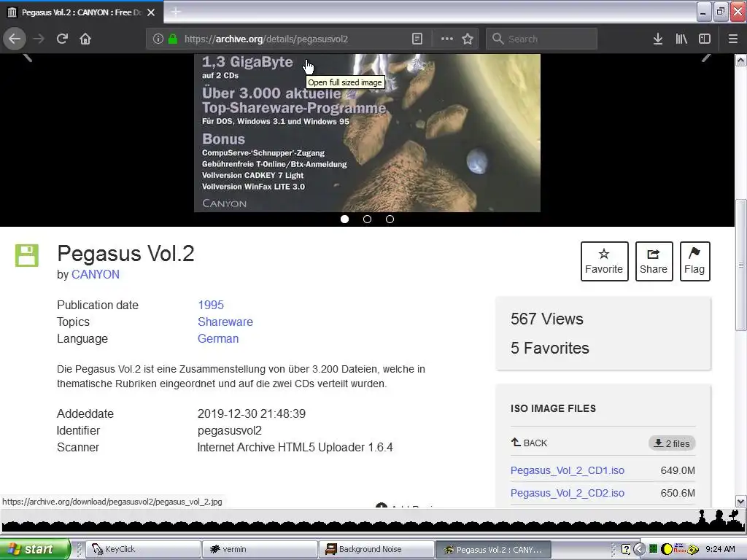
Task: Open a new browser tab
Action: [175, 12]
